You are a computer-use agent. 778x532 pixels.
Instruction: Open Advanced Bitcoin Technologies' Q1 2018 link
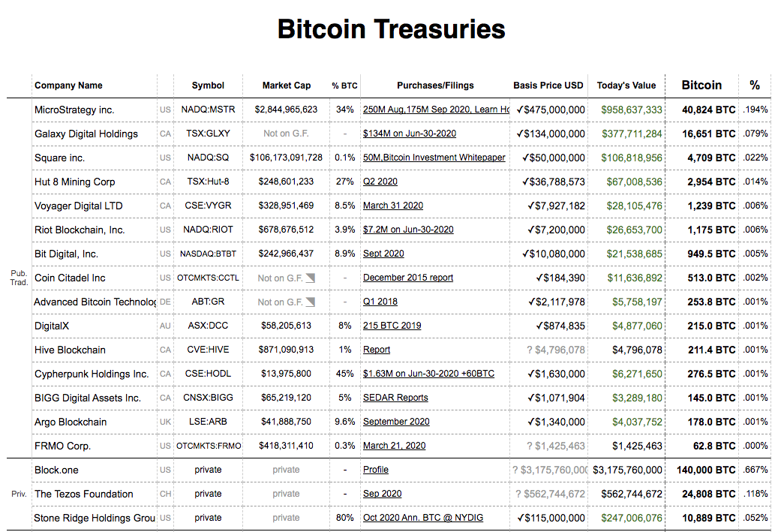pos(380,302)
